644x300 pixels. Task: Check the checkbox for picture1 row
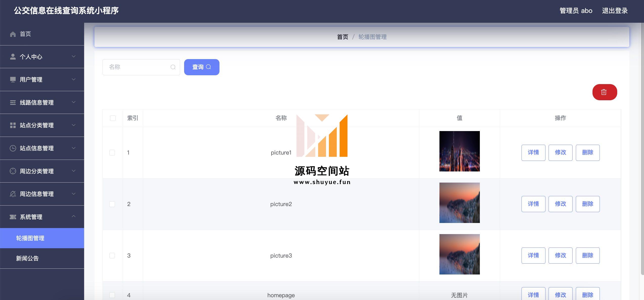click(x=112, y=153)
